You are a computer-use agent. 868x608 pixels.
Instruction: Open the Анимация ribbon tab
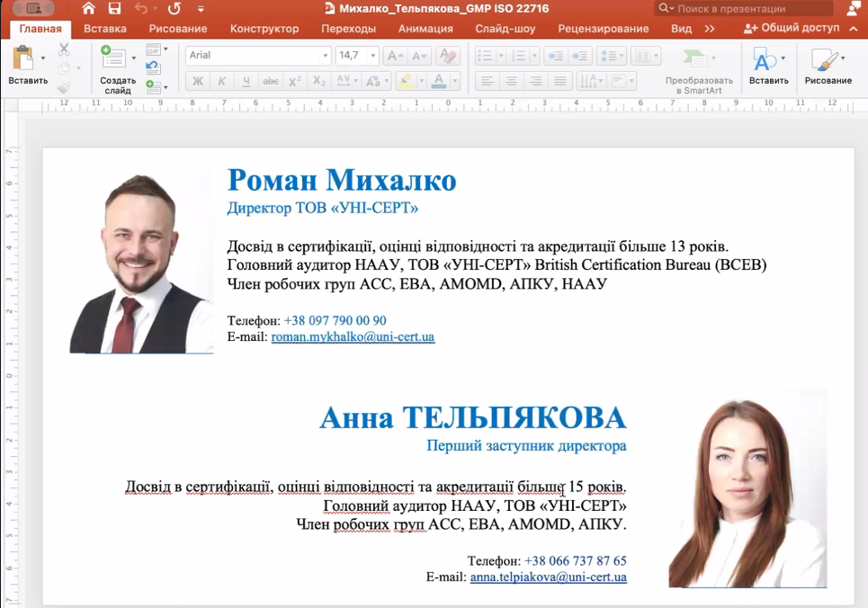click(425, 29)
